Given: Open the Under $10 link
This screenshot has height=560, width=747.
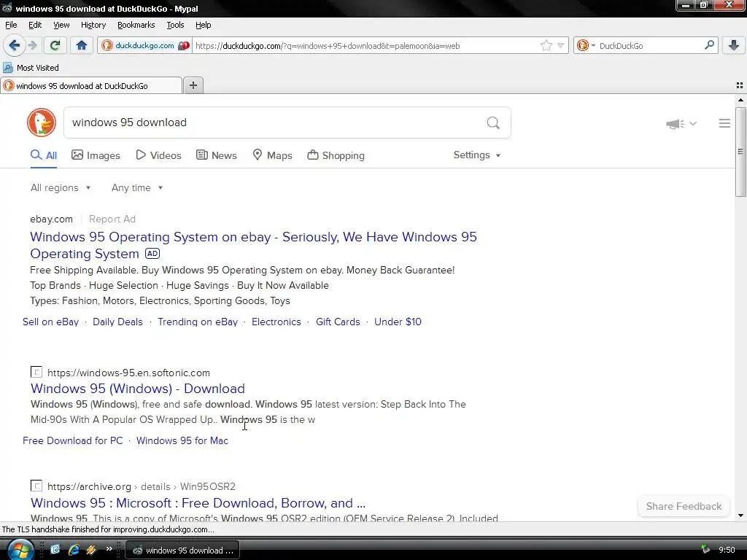Looking at the screenshot, I should [398, 322].
